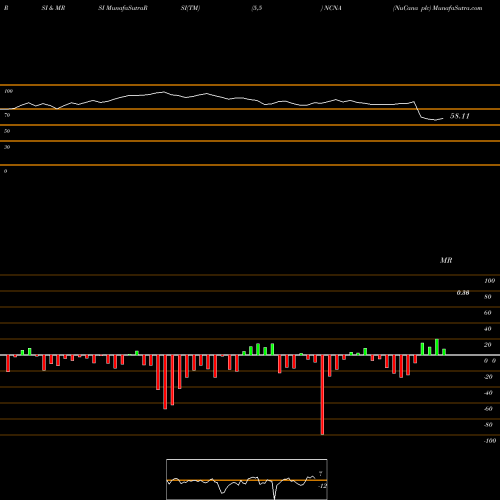Click the tallest green bar near MR right end
Screen dimensions: 500x500
(437, 347)
